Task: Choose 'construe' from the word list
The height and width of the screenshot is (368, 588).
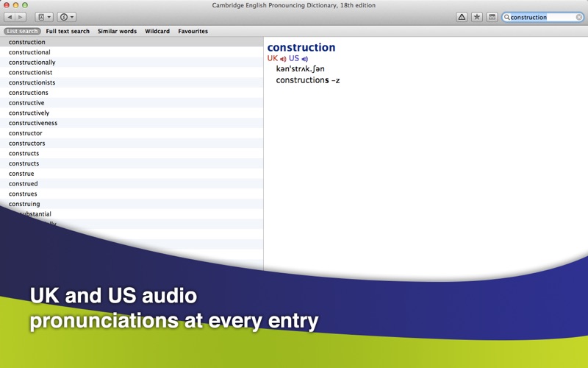Action: 21,174
